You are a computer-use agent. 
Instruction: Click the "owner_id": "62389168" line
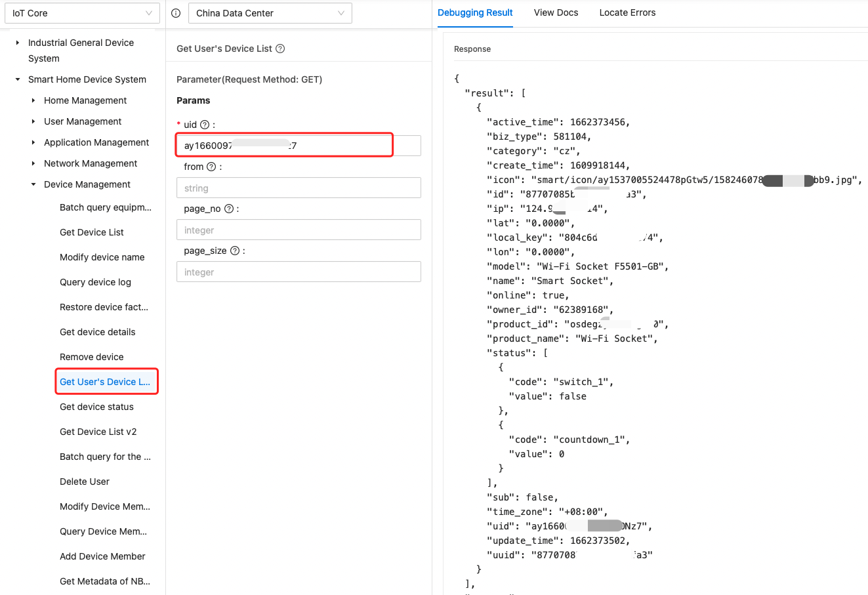coord(550,310)
